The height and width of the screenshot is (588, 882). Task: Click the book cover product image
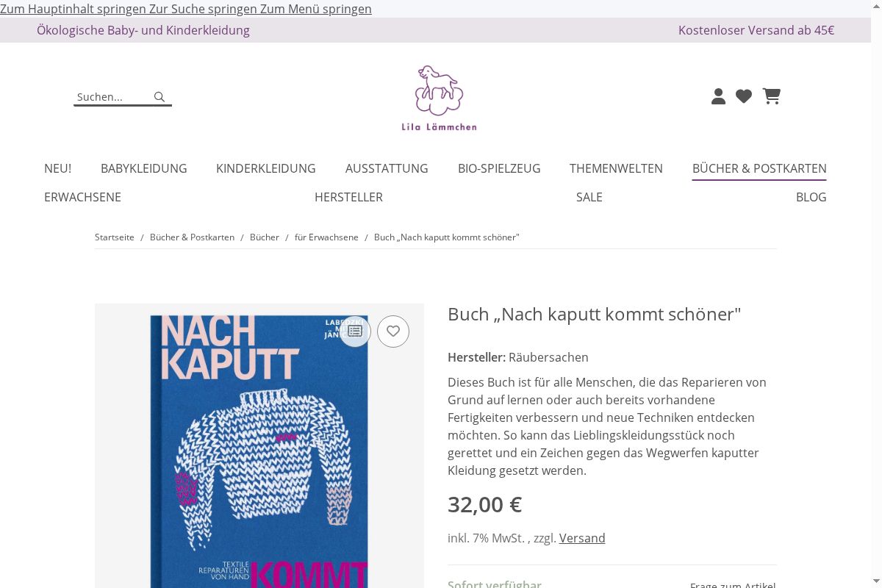coord(259,445)
